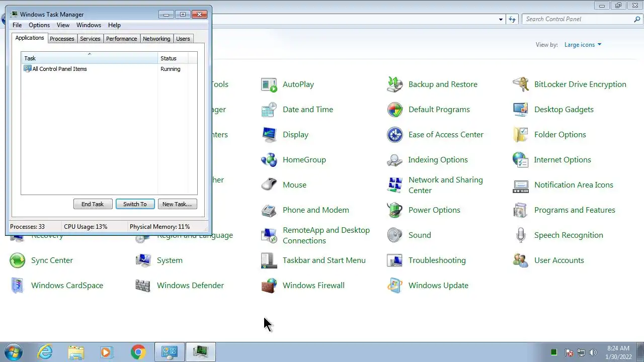Open the Windows menu in Task Manager
Screen dimensions: 644x362
(x=89, y=25)
